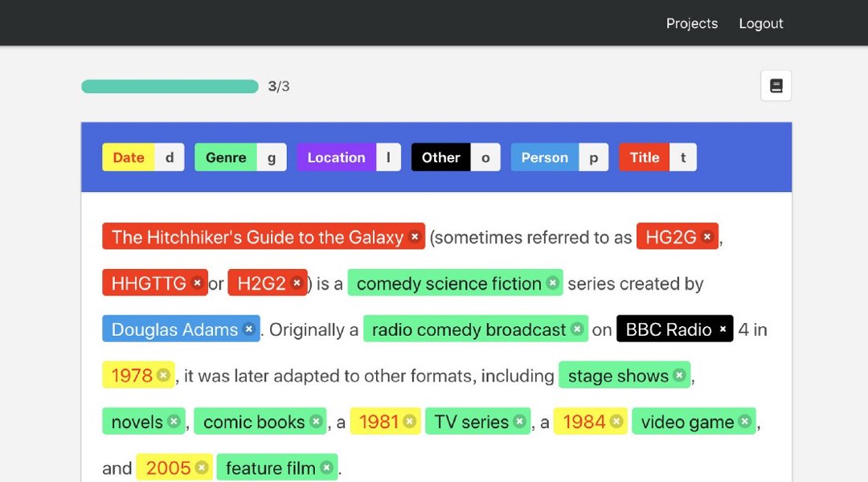Delete the 1984 date annotation
Screen dimensions: 868x482
pos(616,421)
